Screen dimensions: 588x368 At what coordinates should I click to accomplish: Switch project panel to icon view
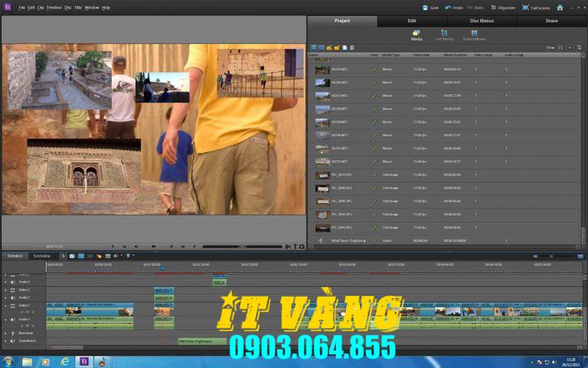coord(322,48)
